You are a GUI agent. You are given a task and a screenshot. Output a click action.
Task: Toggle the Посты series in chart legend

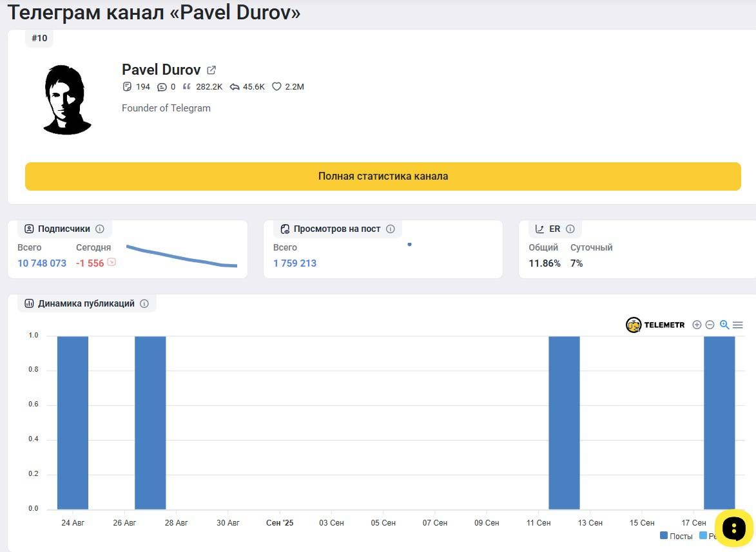click(676, 536)
